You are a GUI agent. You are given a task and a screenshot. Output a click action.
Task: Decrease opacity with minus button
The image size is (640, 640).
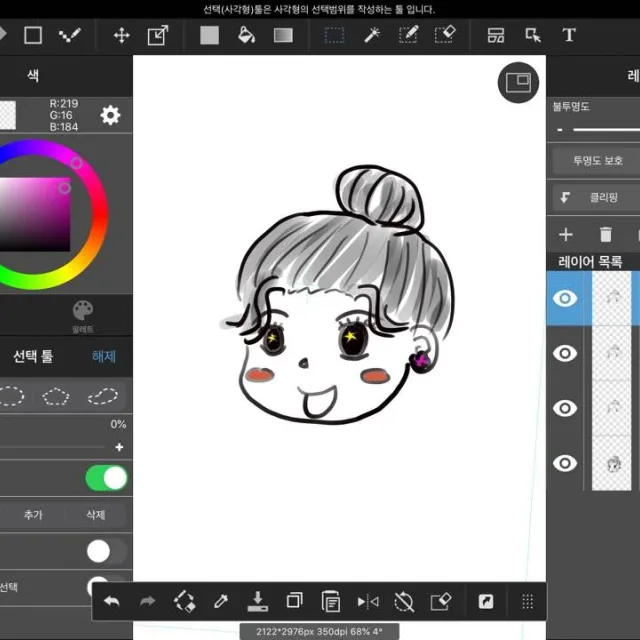(560, 130)
